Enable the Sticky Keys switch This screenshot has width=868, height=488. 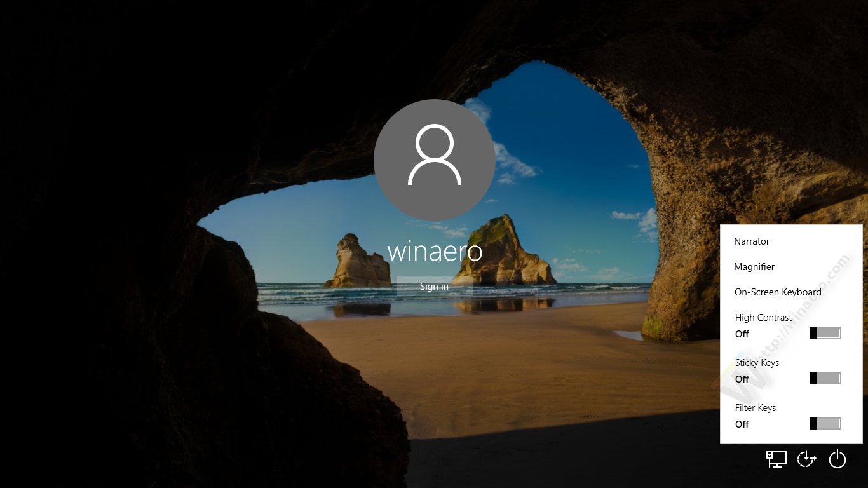pyautogui.click(x=825, y=379)
